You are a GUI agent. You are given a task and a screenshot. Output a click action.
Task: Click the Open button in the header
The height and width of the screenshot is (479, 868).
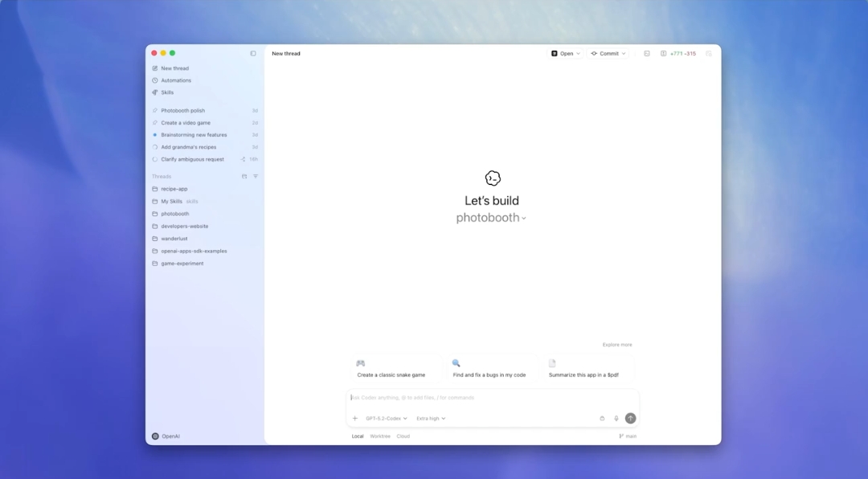click(563, 53)
